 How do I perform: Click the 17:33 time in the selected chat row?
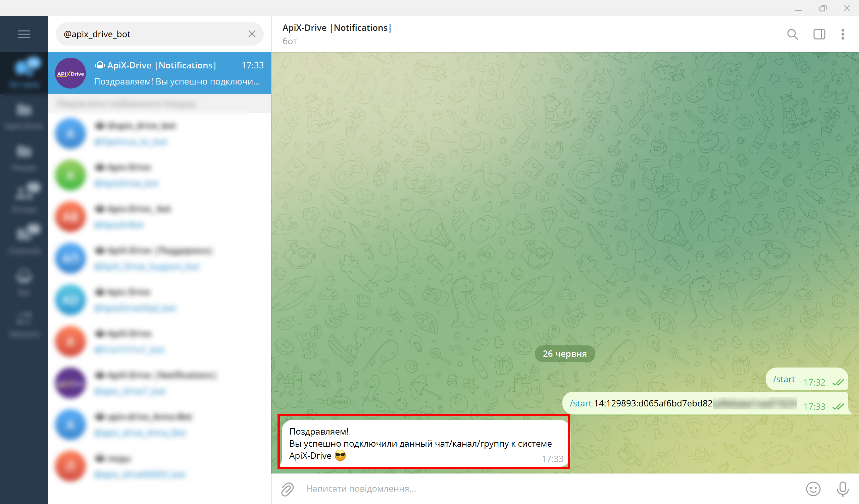tap(253, 65)
